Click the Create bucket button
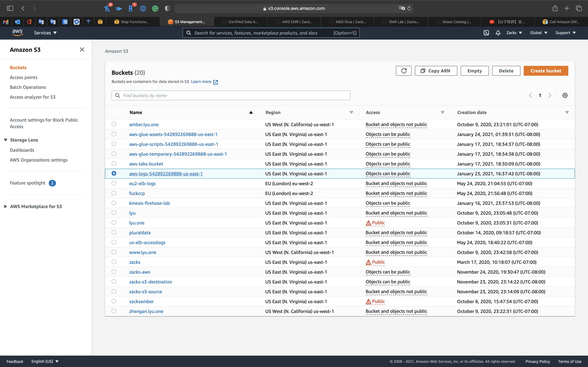 (546, 71)
